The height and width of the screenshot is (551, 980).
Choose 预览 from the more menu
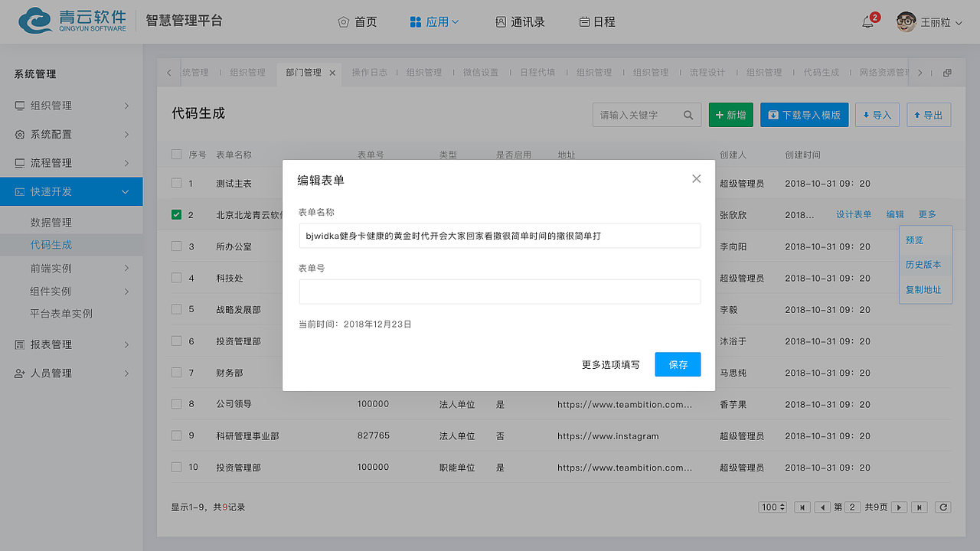(x=926, y=240)
